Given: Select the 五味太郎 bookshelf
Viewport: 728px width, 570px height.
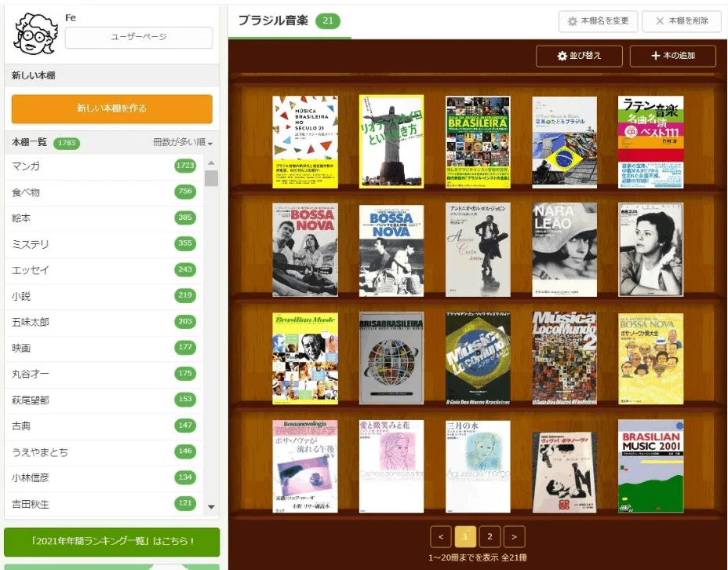Looking at the screenshot, I should 104,323.
